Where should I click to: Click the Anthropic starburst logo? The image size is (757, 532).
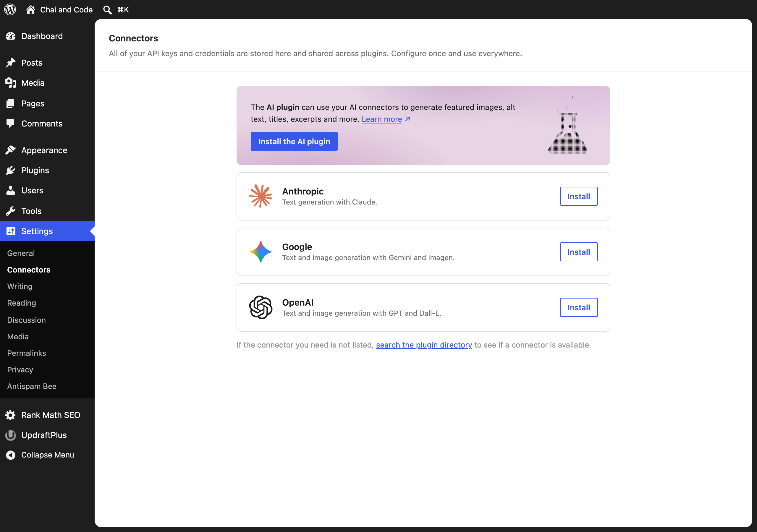point(261,196)
